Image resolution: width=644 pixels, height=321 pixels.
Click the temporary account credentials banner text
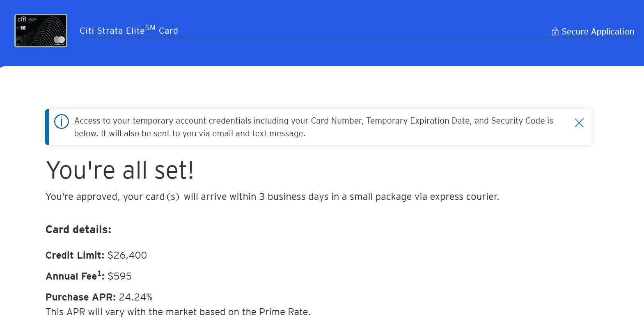(314, 127)
